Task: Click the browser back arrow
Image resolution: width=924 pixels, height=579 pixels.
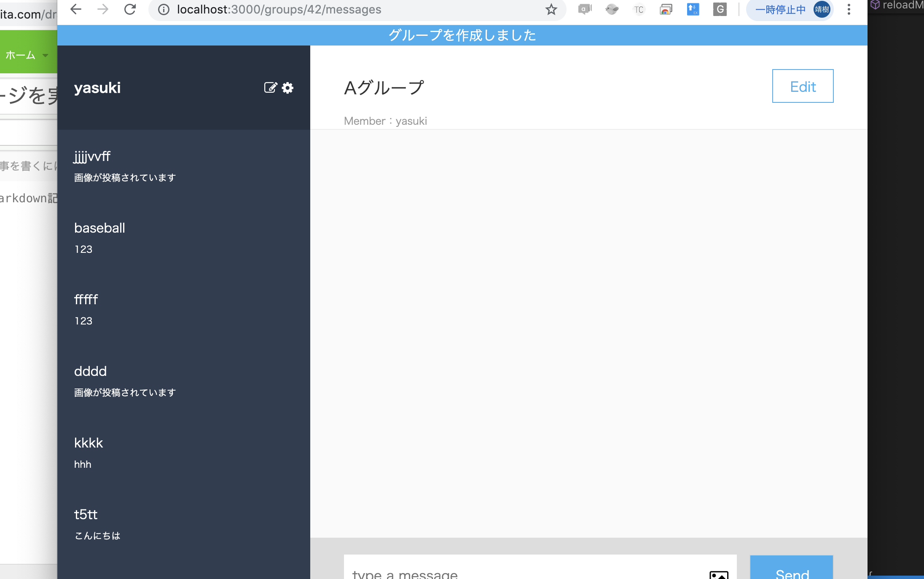Action: [76, 9]
